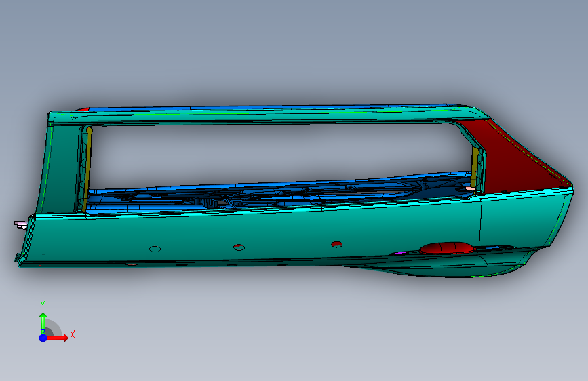Click the gray XY plane arc on triad
Viewport: 588px width, 381px height.
(54, 327)
